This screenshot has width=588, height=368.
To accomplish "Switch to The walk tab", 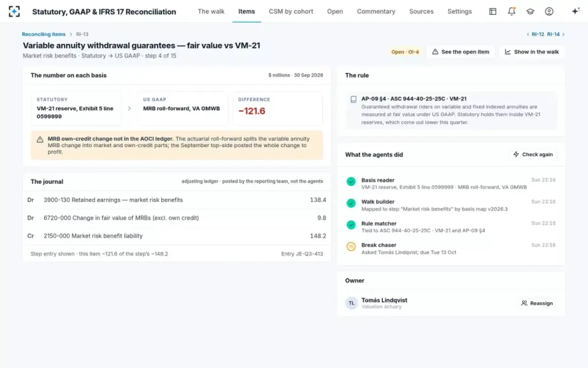I will (211, 11).
